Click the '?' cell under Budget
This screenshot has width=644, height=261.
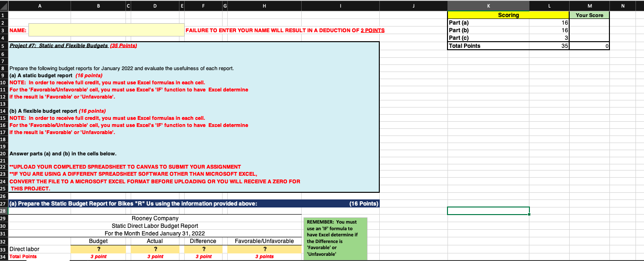pos(98,249)
